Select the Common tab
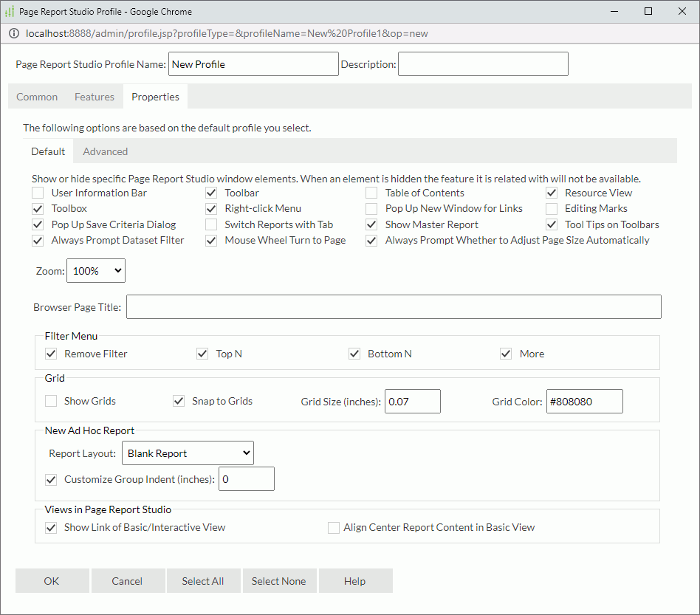 tap(37, 96)
